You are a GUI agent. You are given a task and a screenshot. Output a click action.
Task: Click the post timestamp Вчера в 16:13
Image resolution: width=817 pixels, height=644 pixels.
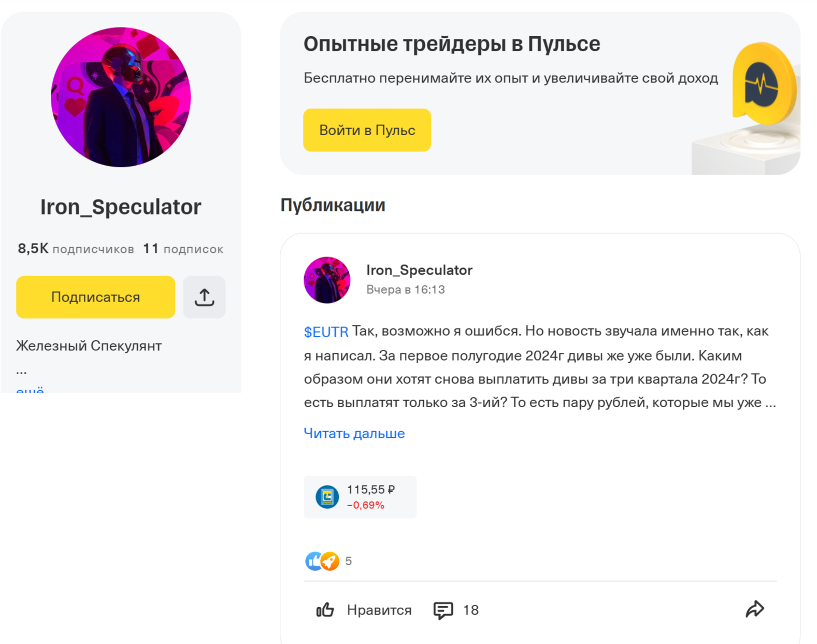[405, 290]
